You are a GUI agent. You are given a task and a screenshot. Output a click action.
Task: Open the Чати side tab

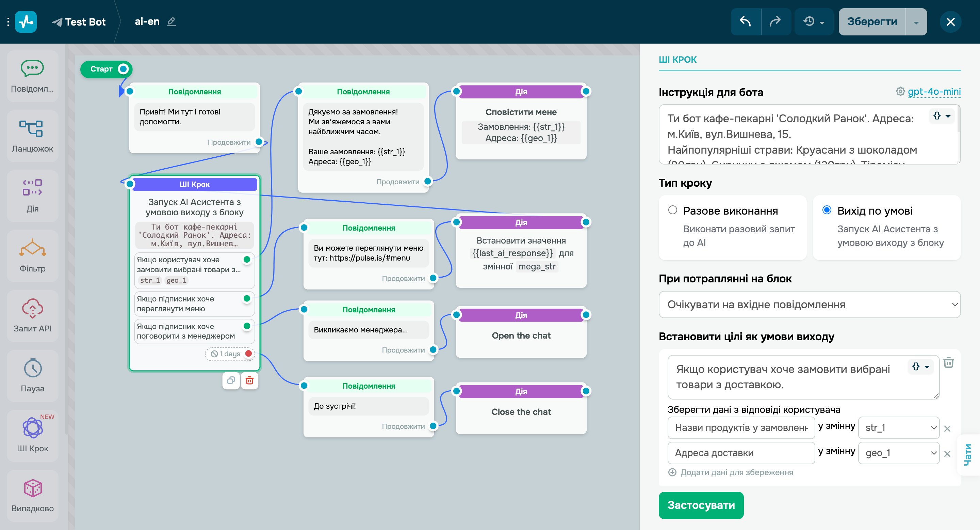tap(967, 455)
